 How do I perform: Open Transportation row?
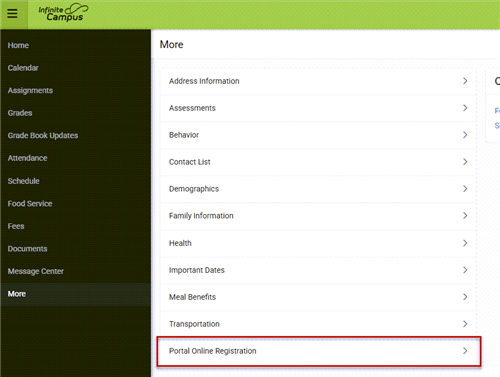[x=318, y=324]
